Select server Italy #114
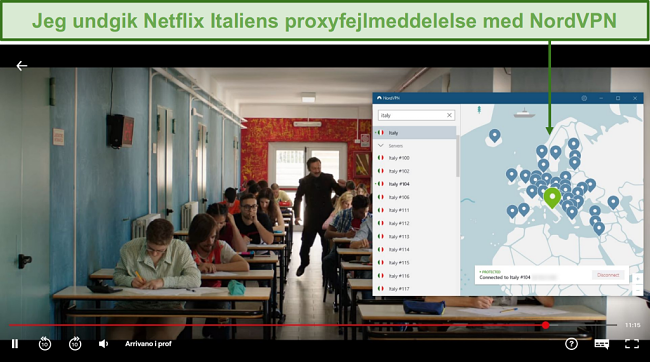Screen dimensions: 650x362 (x=415, y=250)
